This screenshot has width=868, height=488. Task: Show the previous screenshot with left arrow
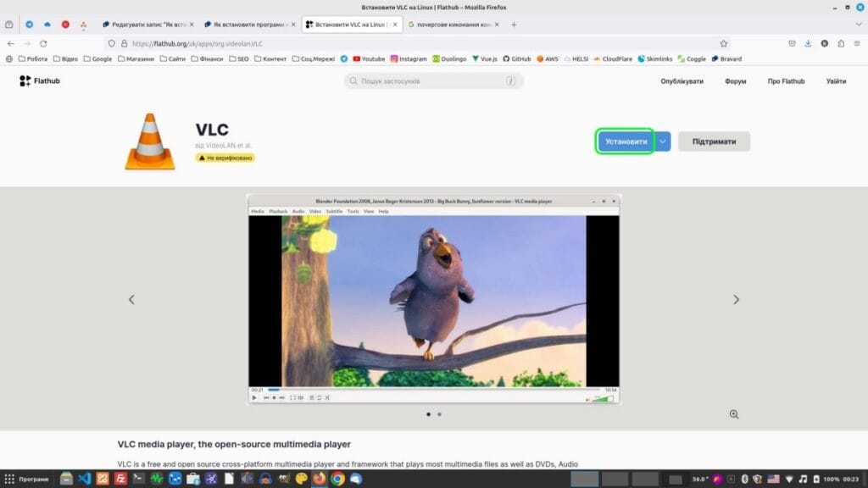click(x=131, y=299)
